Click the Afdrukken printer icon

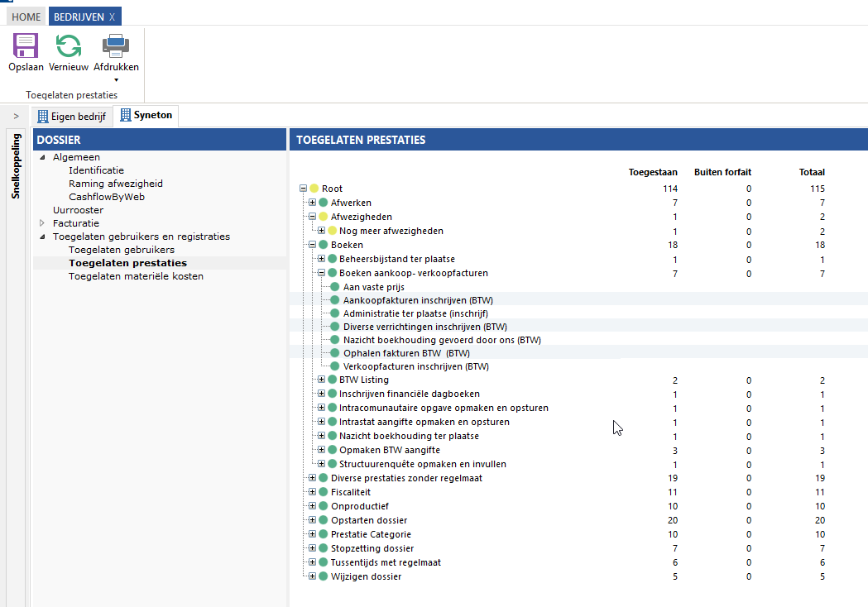tap(116, 45)
